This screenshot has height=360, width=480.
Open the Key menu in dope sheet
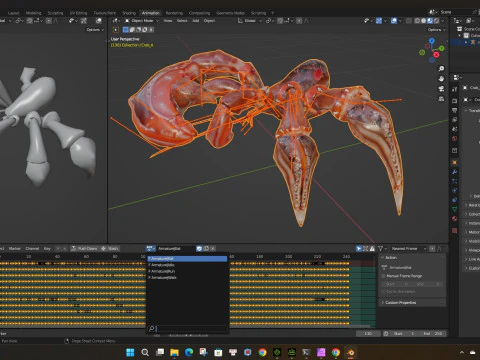click(x=47, y=249)
